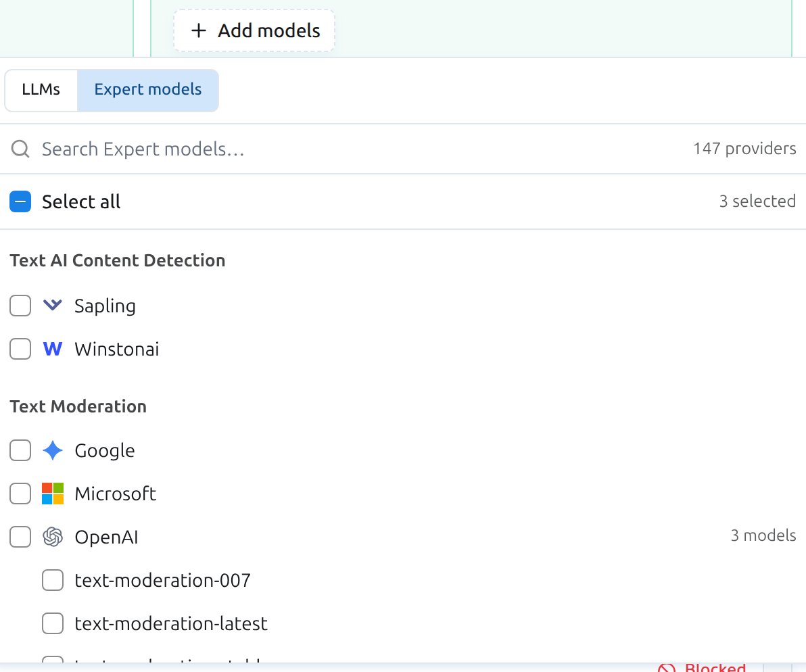
Task: Switch to the LLMs tab
Action: 41,90
